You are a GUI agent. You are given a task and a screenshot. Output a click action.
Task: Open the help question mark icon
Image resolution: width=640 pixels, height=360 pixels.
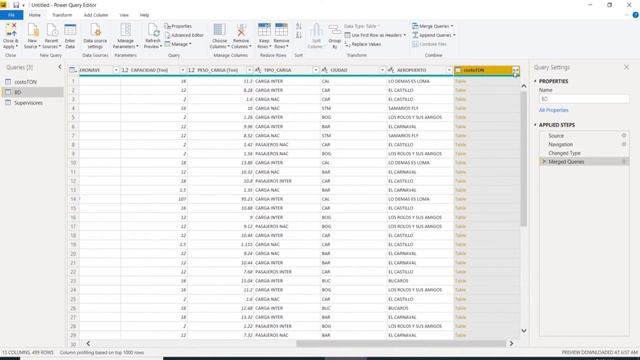pos(636,15)
